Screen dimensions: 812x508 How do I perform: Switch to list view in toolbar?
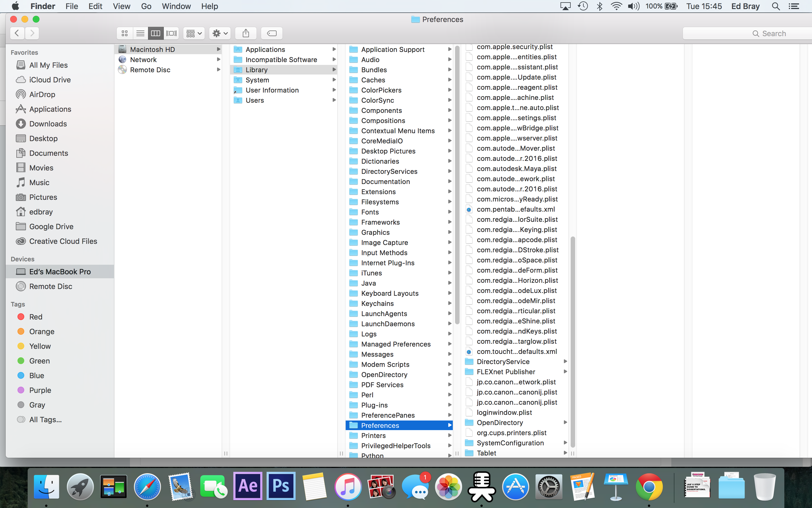(140, 33)
